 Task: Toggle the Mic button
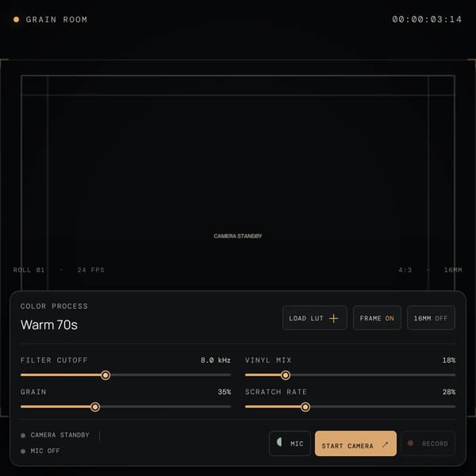[x=290, y=443]
